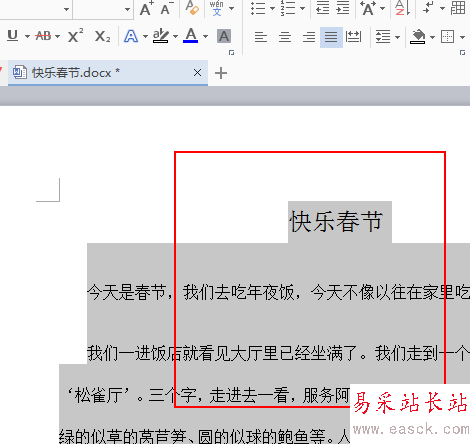This screenshot has width=470, height=444.
Task: Toggle character shading on the selected text
Action: coord(224,36)
